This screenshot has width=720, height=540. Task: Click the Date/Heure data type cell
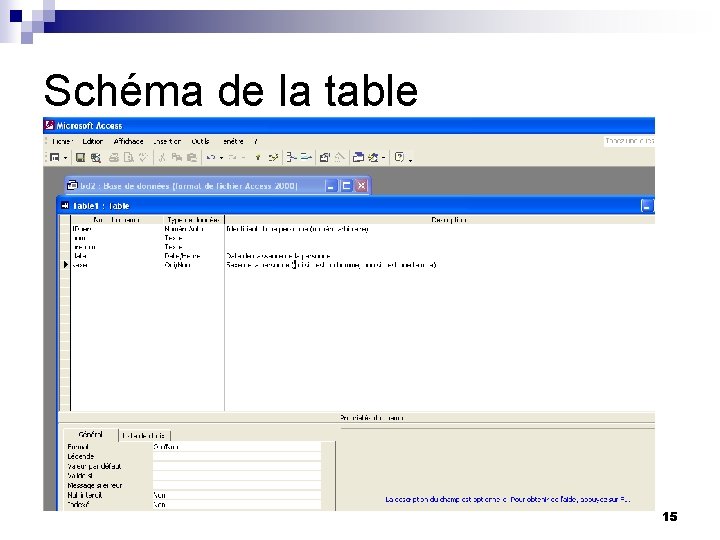point(193,256)
